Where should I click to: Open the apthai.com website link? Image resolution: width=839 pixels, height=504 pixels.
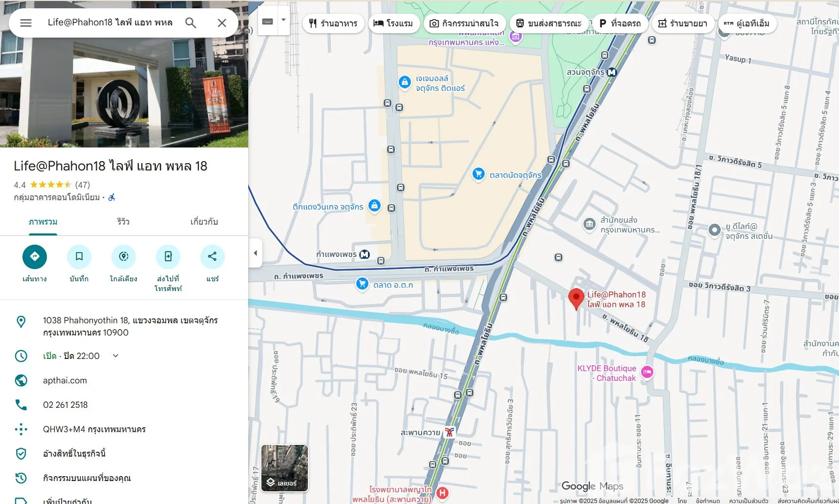(65, 380)
